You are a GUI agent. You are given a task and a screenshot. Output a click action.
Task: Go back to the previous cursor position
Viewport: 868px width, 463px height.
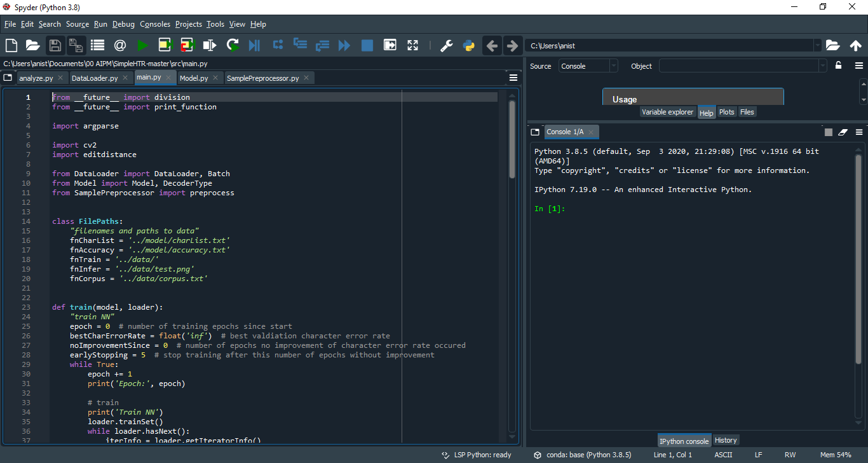click(x=492, y=45)
